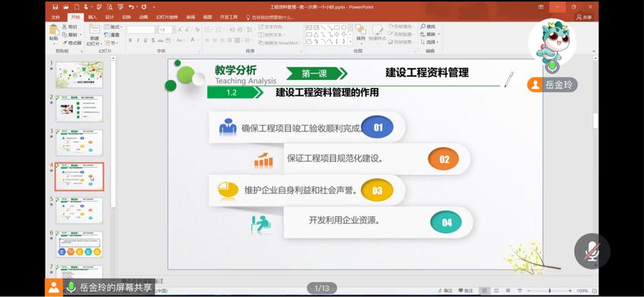This screenshot has height=297, width=644.
Task: Click the Save icon in quick access toolbar
Action: coord(56,7)
